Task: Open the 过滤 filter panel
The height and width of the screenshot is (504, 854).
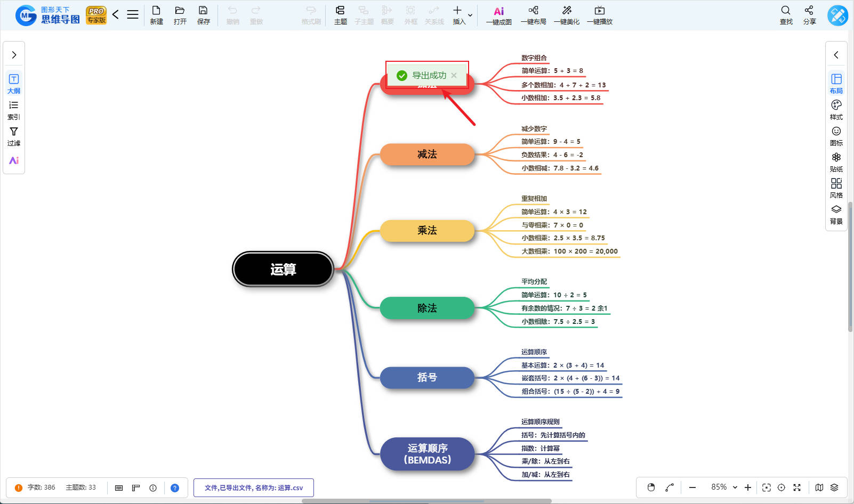Action: coord(14,136)
